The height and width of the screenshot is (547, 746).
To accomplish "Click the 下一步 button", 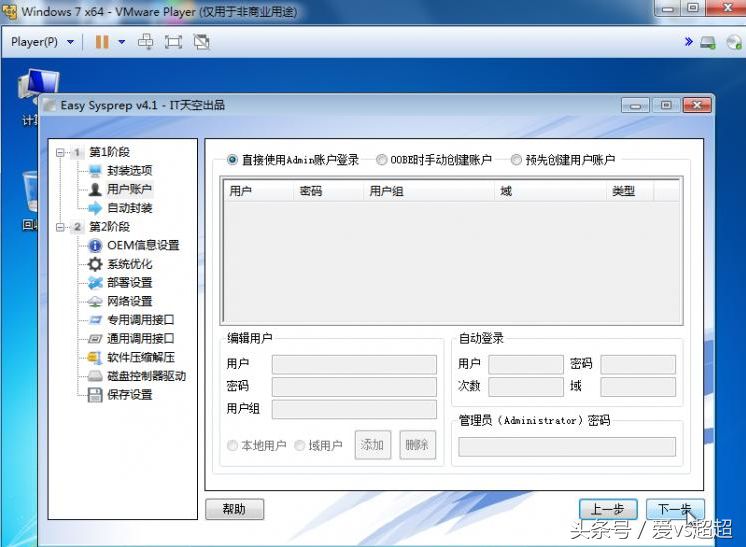I will tap(675, 509).
